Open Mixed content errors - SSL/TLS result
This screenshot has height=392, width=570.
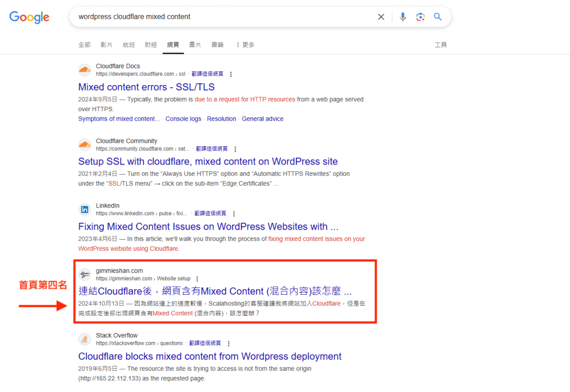[x=146, y=87]
